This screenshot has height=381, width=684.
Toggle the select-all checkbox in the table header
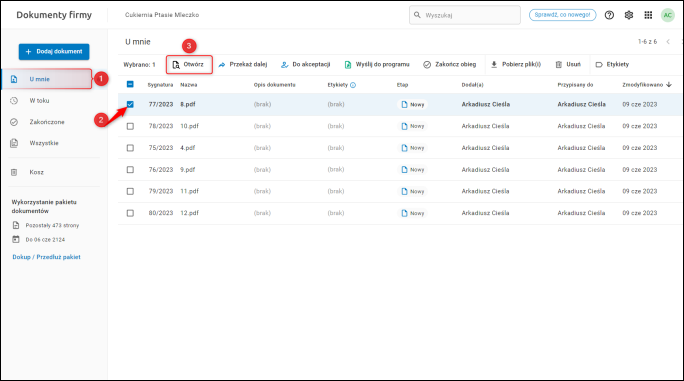130,84
